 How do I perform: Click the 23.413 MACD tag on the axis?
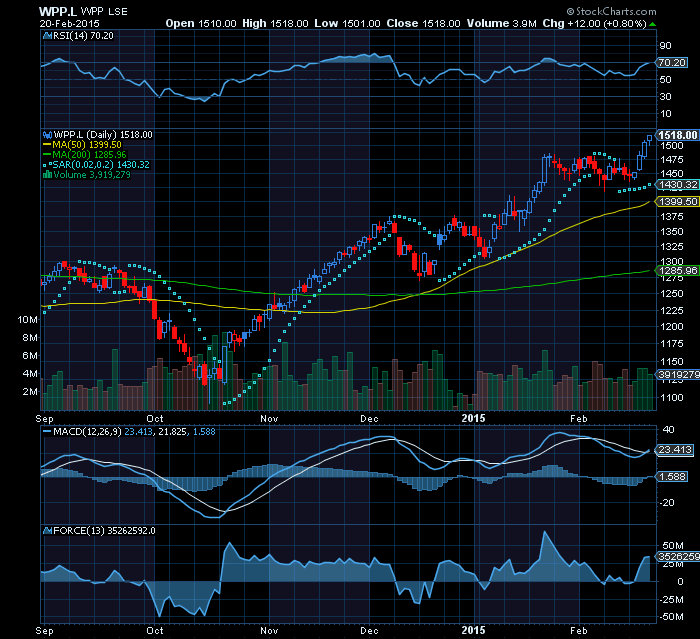675,450
